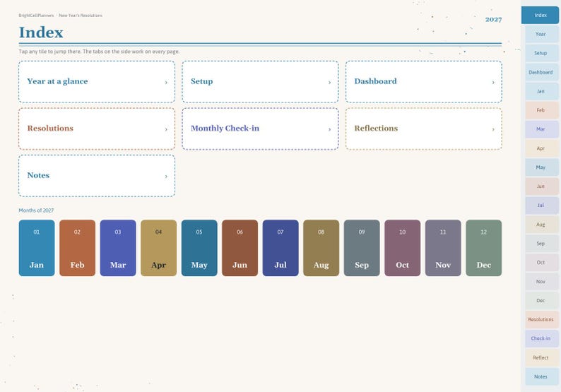Open the Notes tile
Viewport: 561px width, 392px height.
coord(97,176)
